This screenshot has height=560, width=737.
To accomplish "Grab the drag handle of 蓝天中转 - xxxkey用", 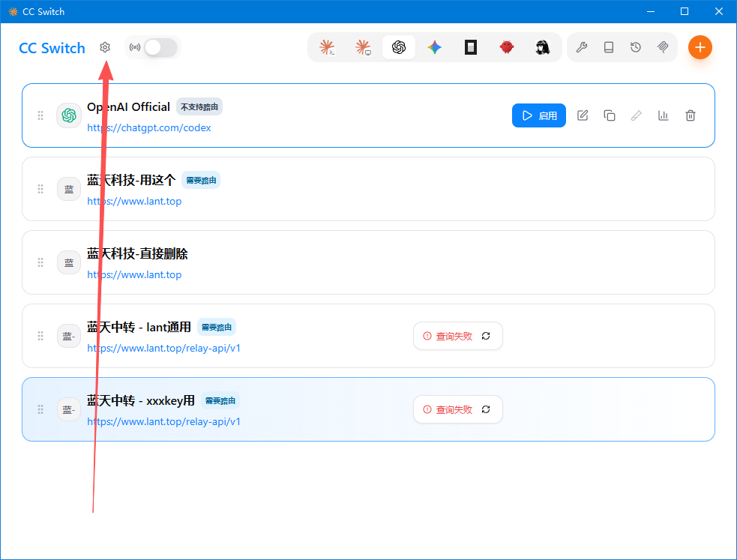I will pyautogui.click(x=40, y=409).
